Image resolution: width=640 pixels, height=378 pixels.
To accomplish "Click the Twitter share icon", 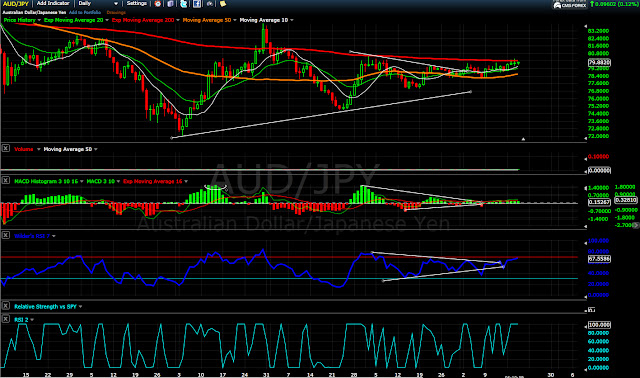I will 184,4.
